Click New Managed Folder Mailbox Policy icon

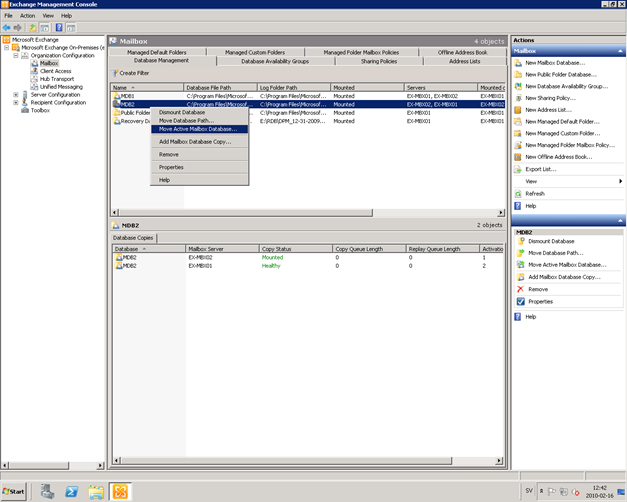pos(518,145)
